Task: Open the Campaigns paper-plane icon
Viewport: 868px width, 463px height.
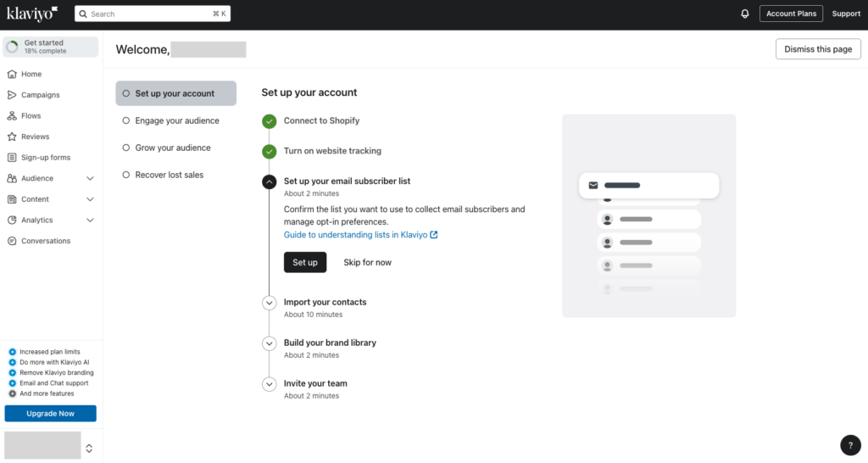Action: tap(12, 95)
